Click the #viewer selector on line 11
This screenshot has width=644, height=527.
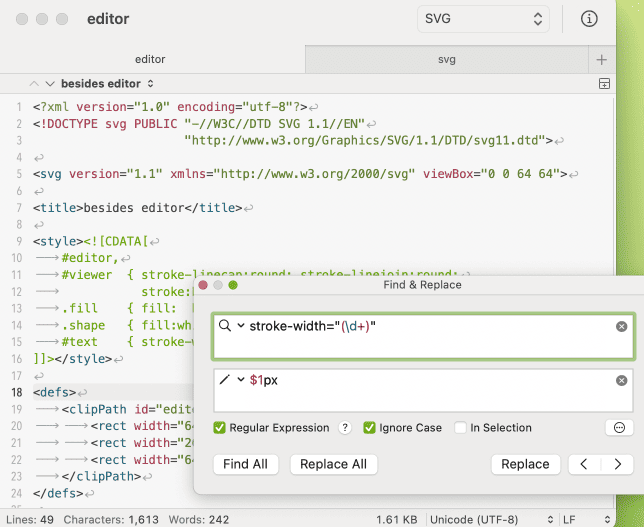87,275
